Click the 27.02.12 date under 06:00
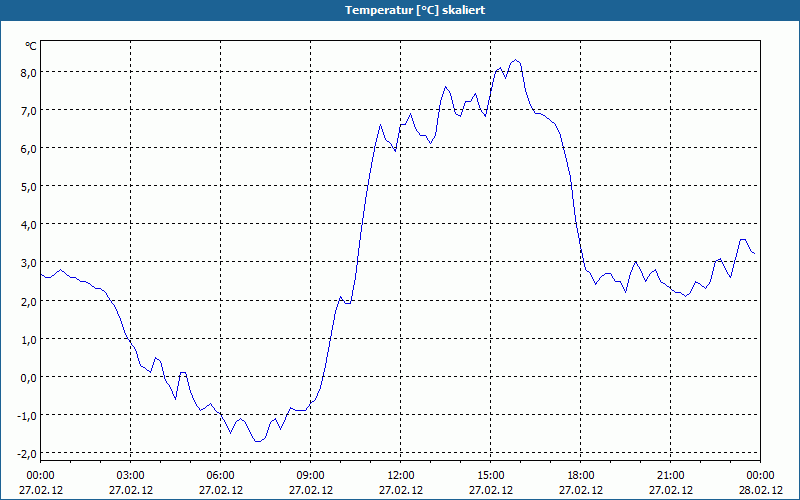The width and height of the screenshot is (800, 500). coord(220,490)
